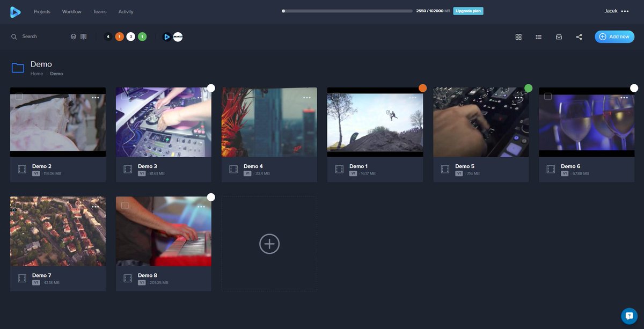Screen dimensions: 644x329
Task: Click the V1 version badge under Demo 6
Action: coord(565,174)
